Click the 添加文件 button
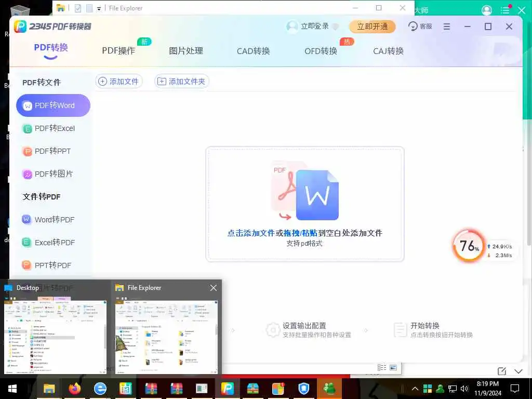The image size is (532, 399). tap(119, 82)
